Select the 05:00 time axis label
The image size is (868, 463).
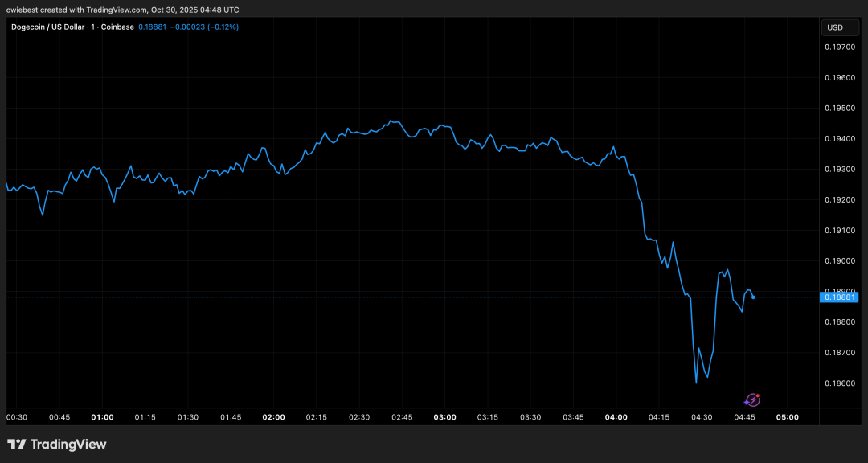(x=787, y=417)
